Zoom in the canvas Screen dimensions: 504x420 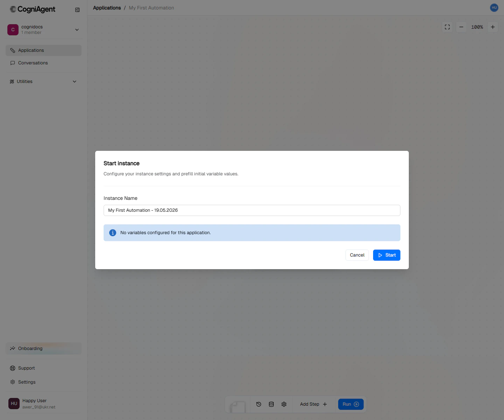pyautogui.click(x=493, y=27)
